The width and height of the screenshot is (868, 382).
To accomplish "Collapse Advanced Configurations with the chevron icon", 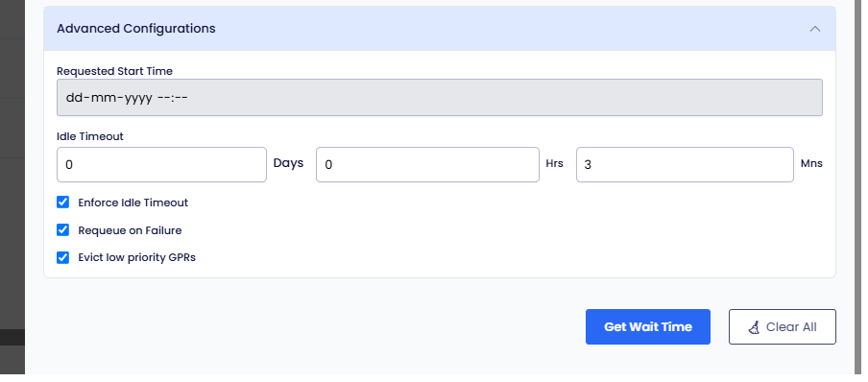I will point(815,29).
